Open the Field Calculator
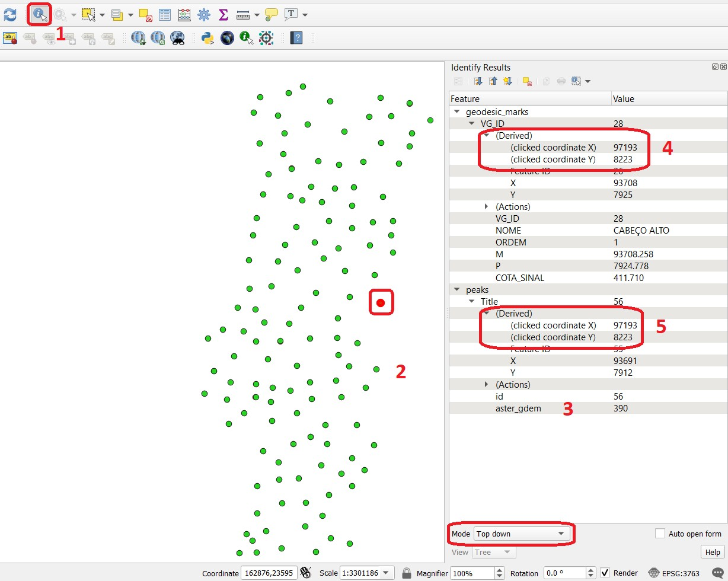 [184, 14]
